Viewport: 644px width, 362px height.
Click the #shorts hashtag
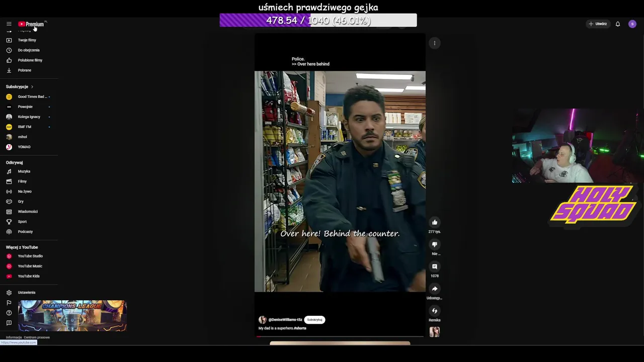(x=300, y=328)
